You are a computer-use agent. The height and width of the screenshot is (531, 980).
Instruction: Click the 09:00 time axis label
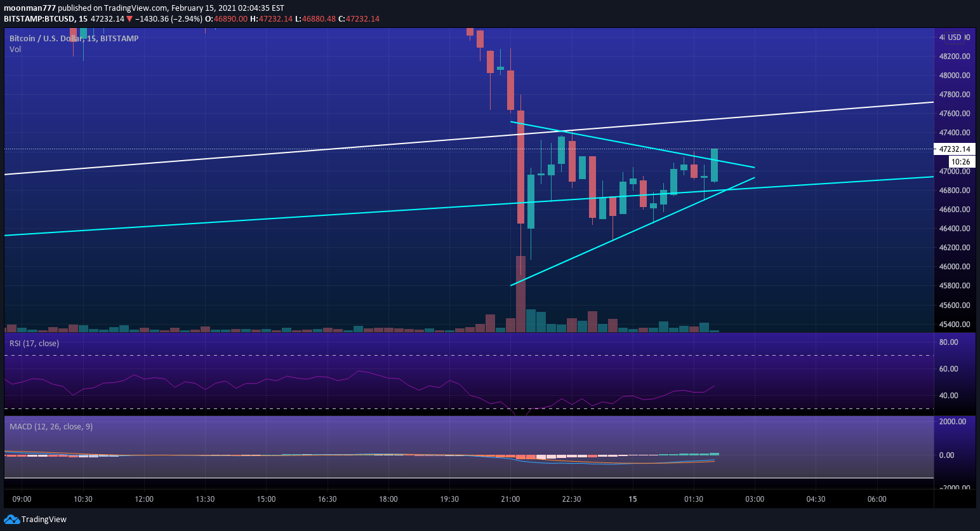pos(22,499)
